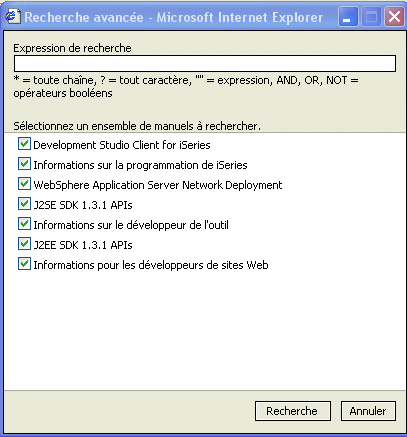Click the Recherche button

coord(293,411)
